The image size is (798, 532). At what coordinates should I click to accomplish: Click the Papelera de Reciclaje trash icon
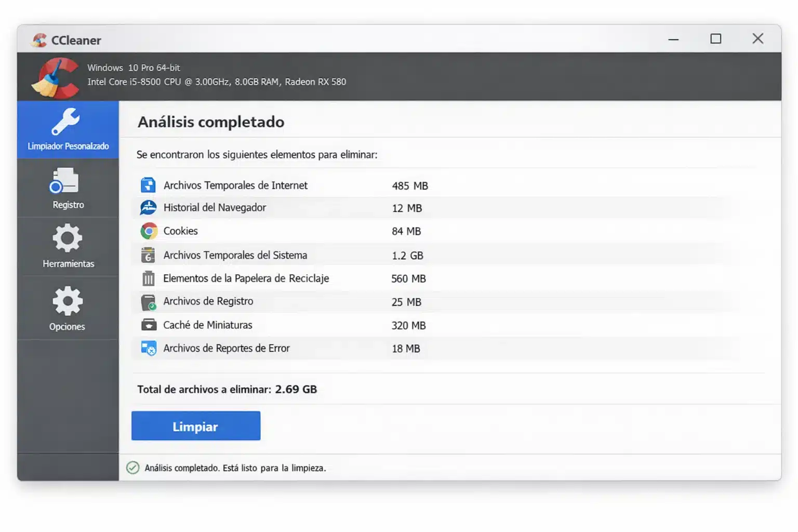coord(148,278)
